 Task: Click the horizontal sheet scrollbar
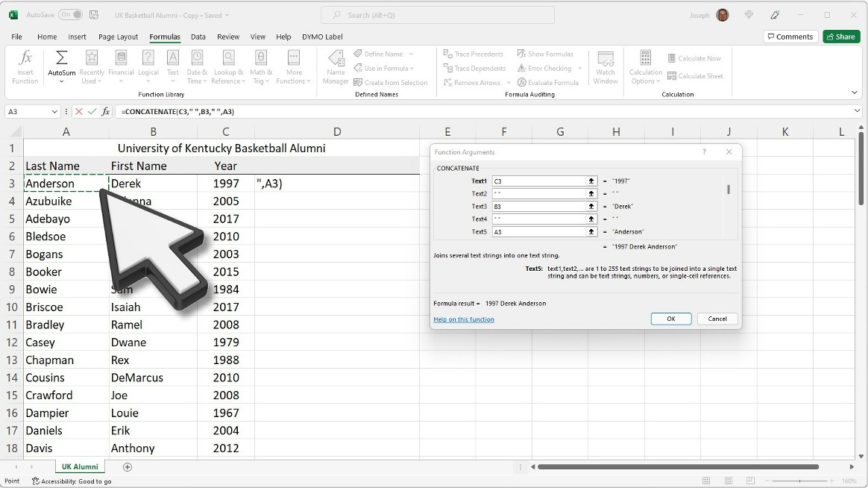(x=678, y=467)
